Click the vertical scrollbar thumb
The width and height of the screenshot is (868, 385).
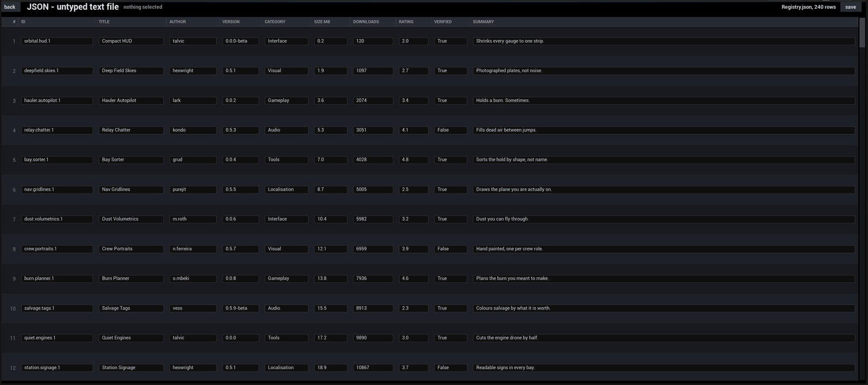863,33
